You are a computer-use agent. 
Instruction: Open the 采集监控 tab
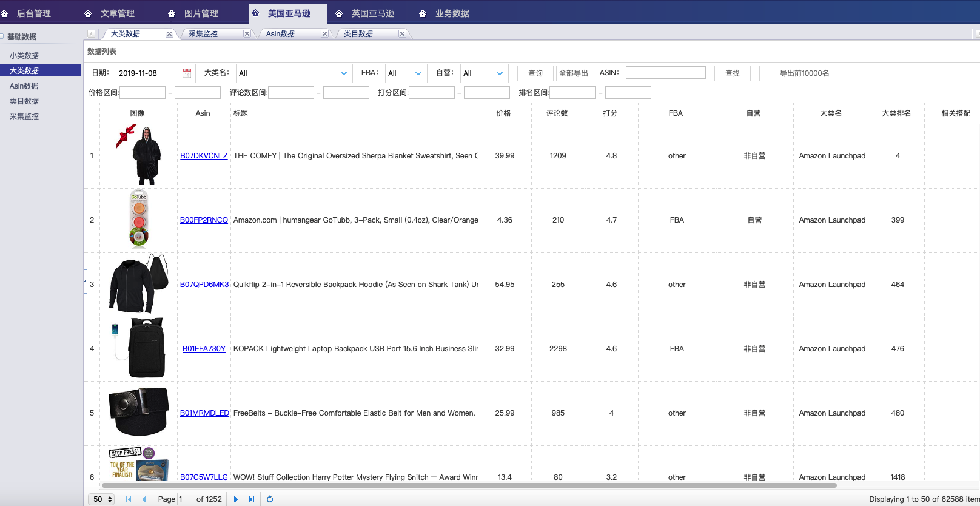(x=203, y=34)
